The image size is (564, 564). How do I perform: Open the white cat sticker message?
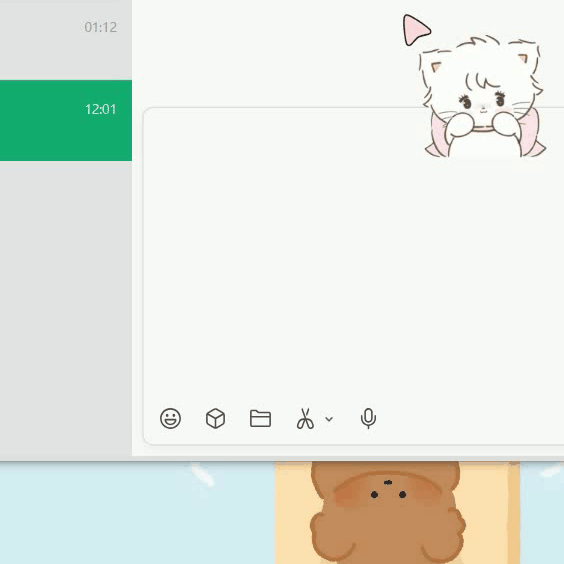coord(482,96)
